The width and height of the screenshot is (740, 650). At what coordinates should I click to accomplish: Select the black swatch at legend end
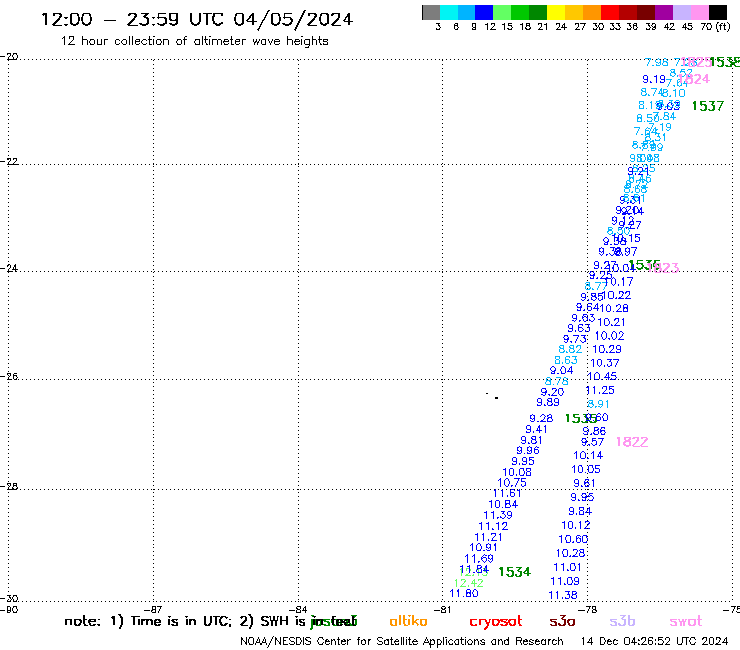(x=717, y=12)
